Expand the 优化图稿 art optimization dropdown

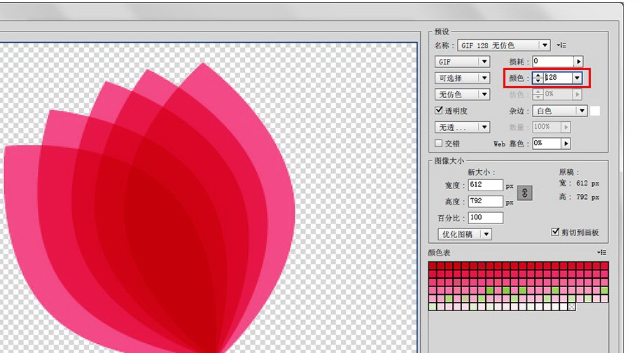click(465, 234)
